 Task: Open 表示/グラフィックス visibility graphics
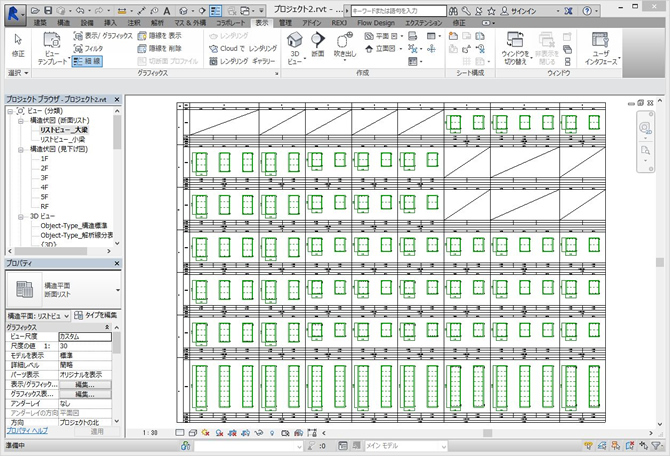(103, 36)
